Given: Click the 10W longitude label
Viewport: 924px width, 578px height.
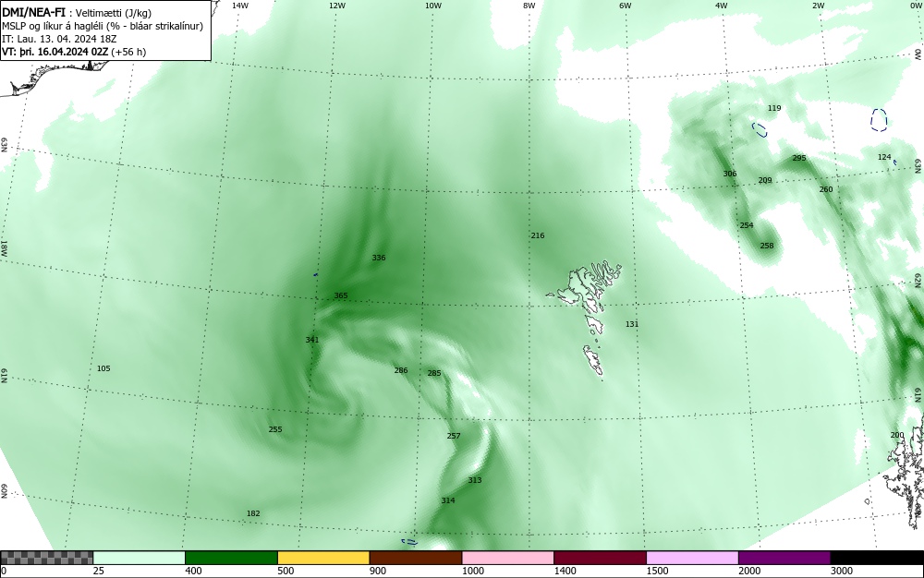Looking at the screenshot, I should coord(433,6).
